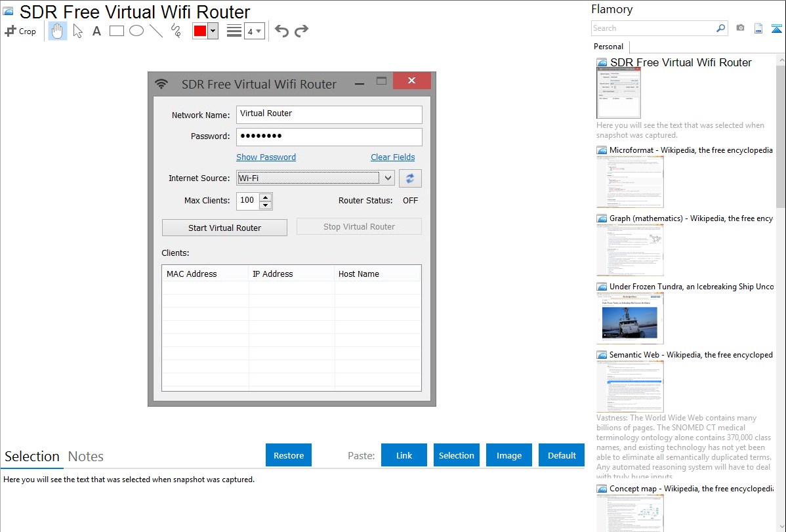Click the red annotation color swatch
The image size is (786, 532).
(x=200, y=31)
